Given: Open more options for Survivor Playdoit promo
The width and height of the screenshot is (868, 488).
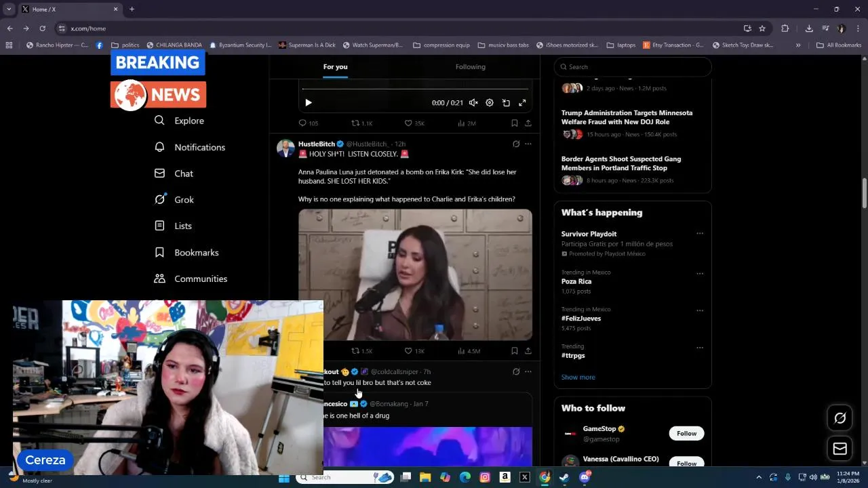Looking at the screenshot, I should [x=700, y=234].
